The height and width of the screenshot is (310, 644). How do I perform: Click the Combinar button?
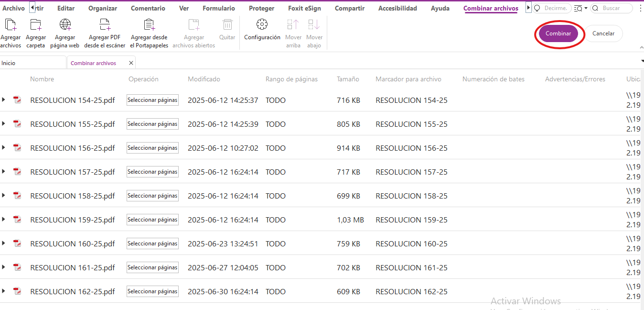coord(559,33)
